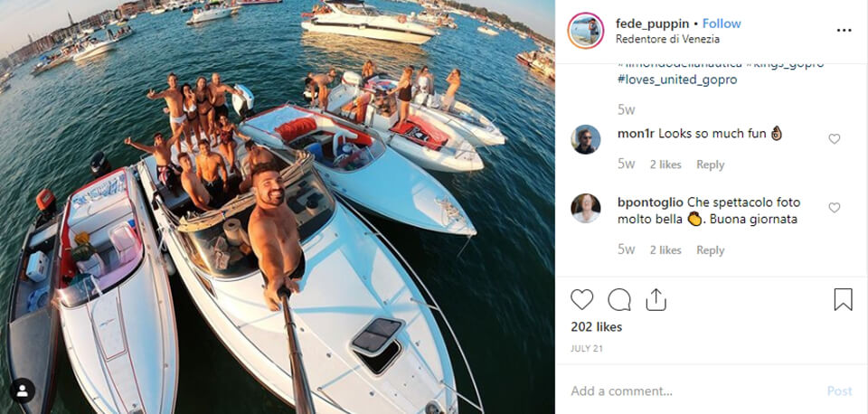Like mon1r's comment with small heart
Screen dimensions: 868x414
tap(835, 139)
